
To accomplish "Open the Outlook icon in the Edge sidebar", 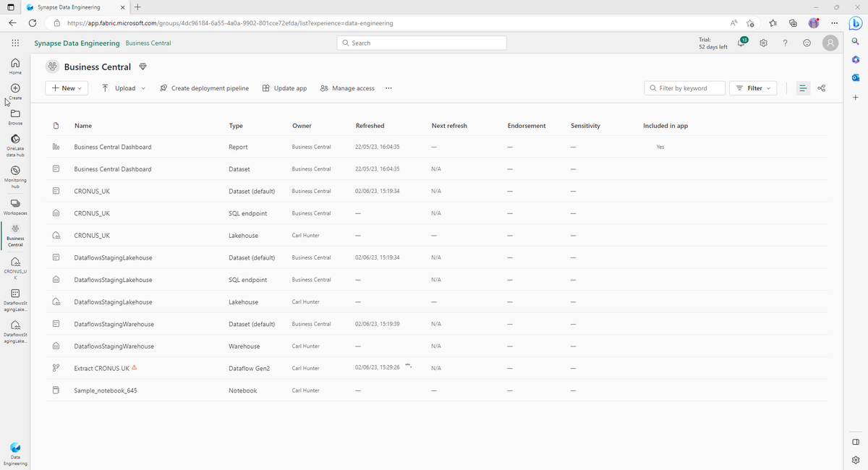I will coord(855,77).
